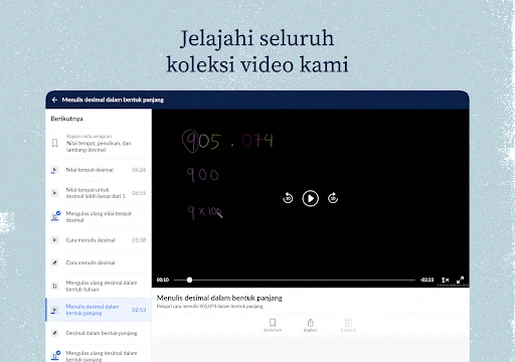
Task: Enter fullscreen mode for the video
Action: 460,280
